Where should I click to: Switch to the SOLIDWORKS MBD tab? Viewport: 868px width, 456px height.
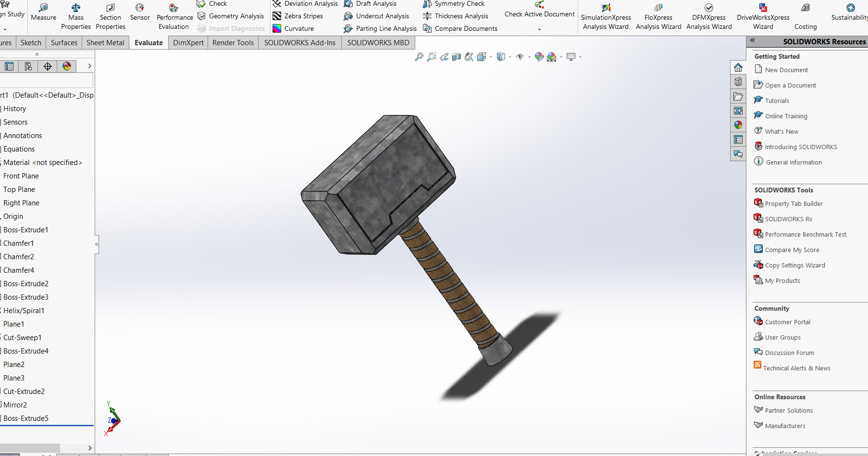[378, 42]
